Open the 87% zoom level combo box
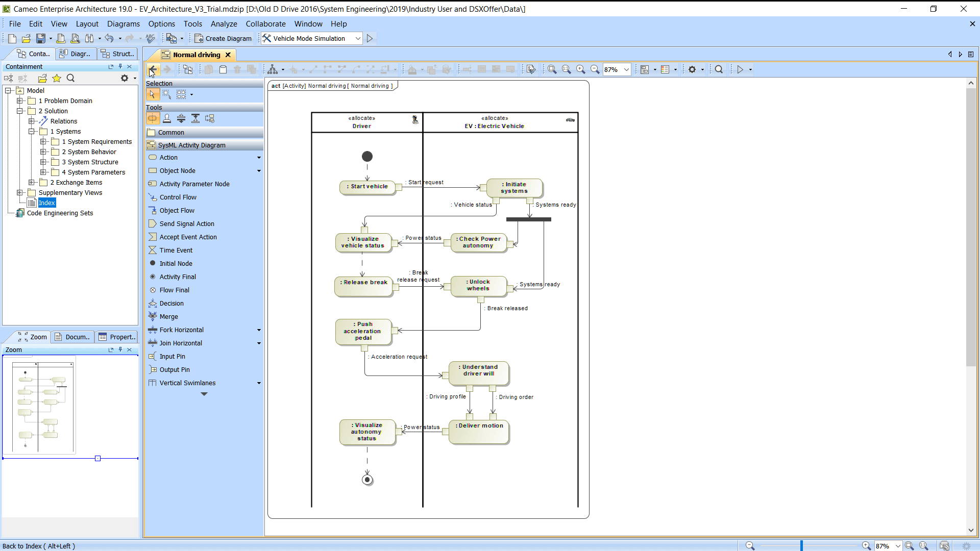 click(626, 69)
